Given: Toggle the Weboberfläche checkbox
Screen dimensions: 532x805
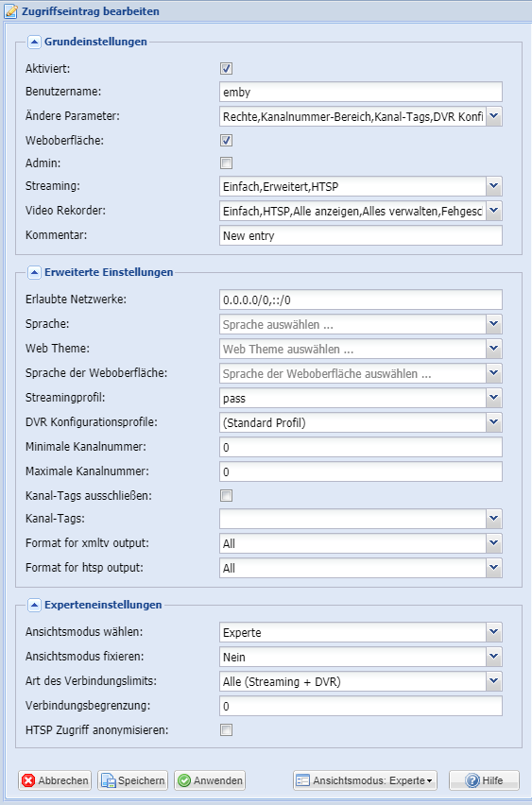Looking at the screenshot, I should (x=226, y=140).
